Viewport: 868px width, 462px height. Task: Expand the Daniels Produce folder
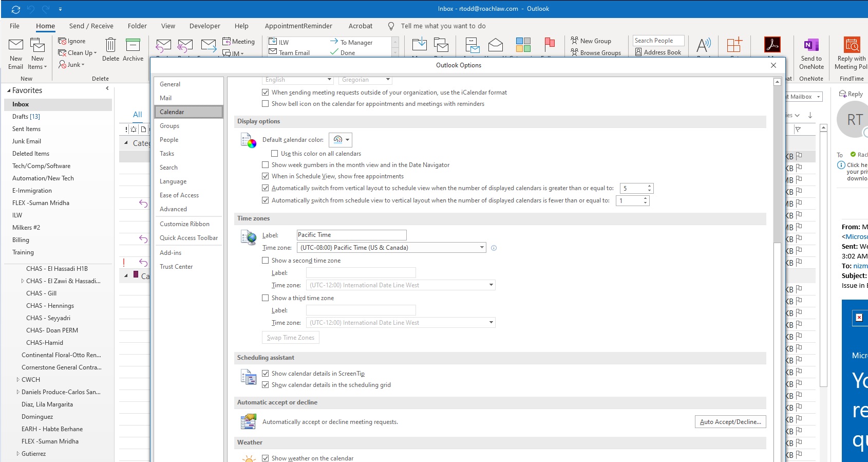(x=18, y=392)
